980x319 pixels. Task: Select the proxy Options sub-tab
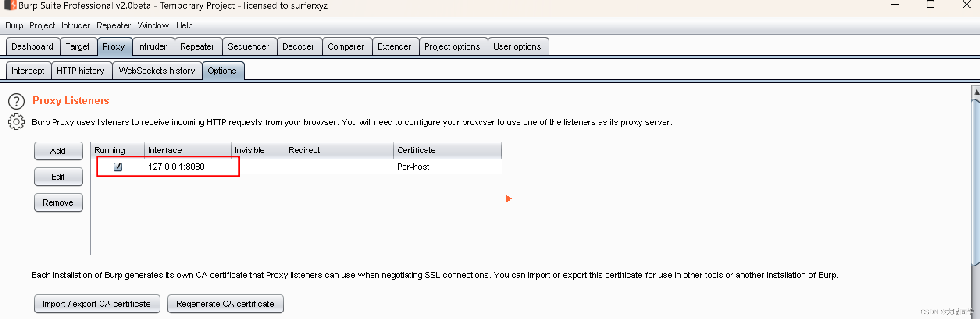(223, 71)
